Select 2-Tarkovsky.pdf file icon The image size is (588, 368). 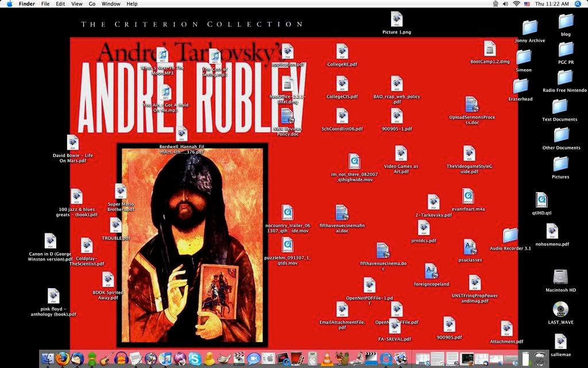click(433, 202)
